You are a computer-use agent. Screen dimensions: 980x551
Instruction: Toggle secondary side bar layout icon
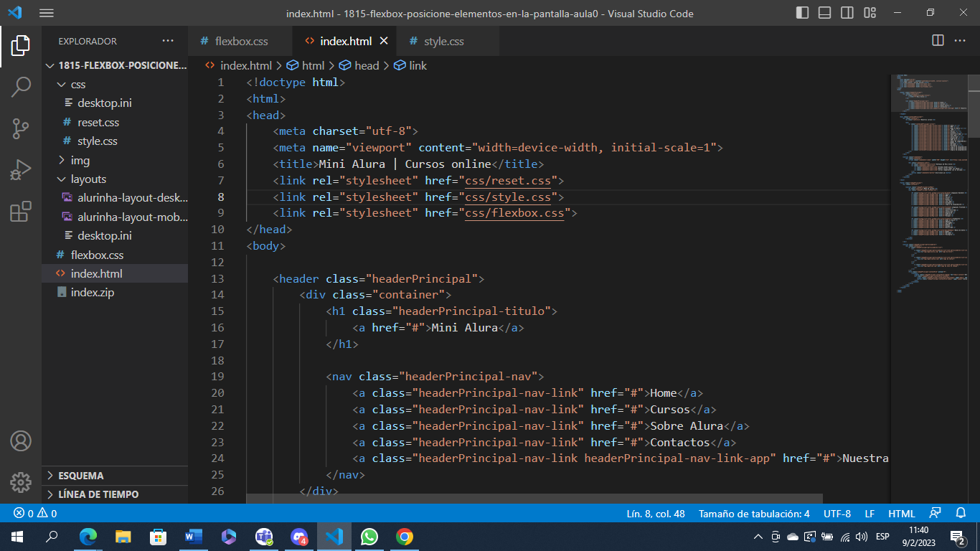847,13
